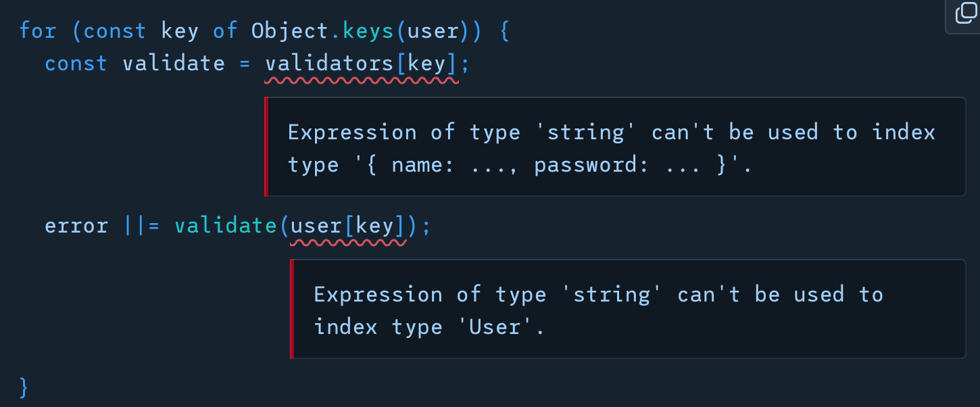This screenshot has width=980, height=407.
Task: Click the 'keys' method name
Action: [x=368, y=31]
